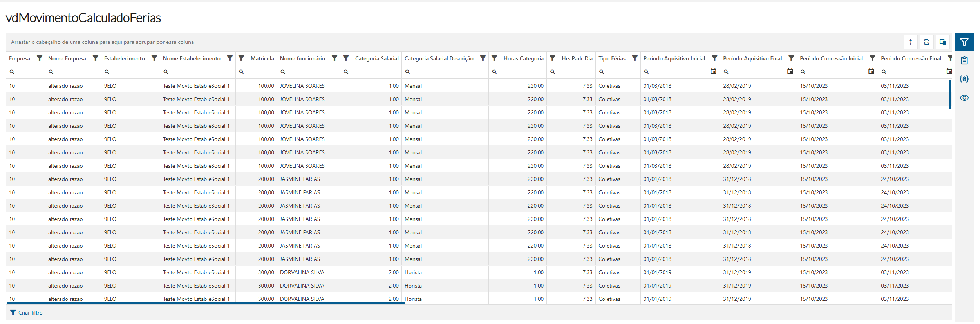Sort by Período Aquisitivo Final column header
Viewport: 980px width, 324px height.
pos(752,58)
